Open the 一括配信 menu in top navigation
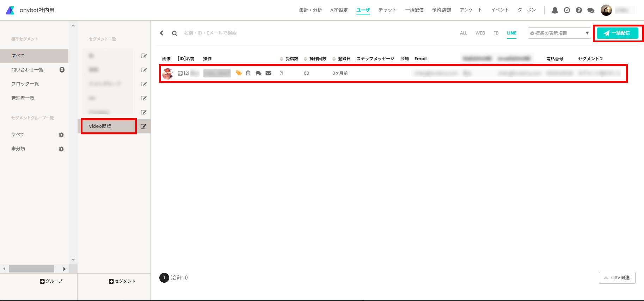This screenshot has height=301, width=644. (x=415, y=10)
